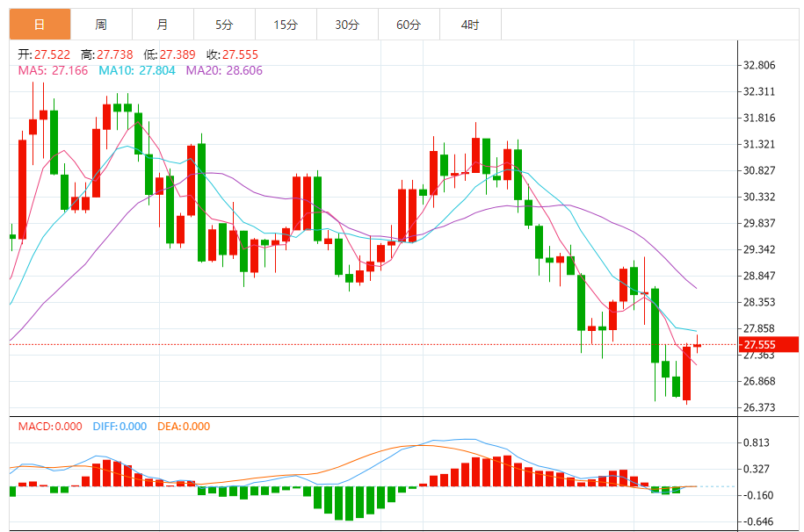Open the 4时 interval tab

(471, 24)
